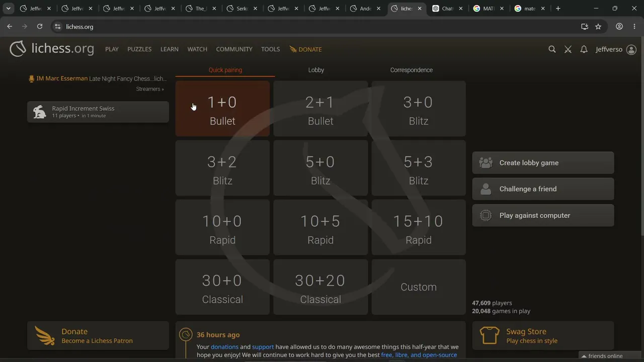Open the PLAY menu
The width and height of the screenshot is (644, 362).
click(112, 49)
